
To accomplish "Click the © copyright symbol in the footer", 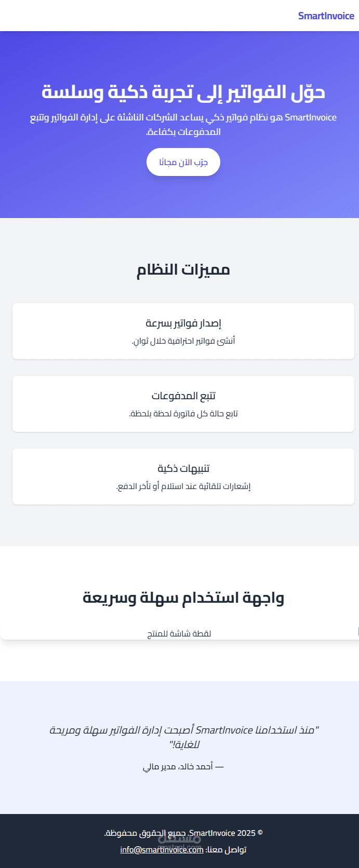I will pyautogui.click(x=260, y=833).
